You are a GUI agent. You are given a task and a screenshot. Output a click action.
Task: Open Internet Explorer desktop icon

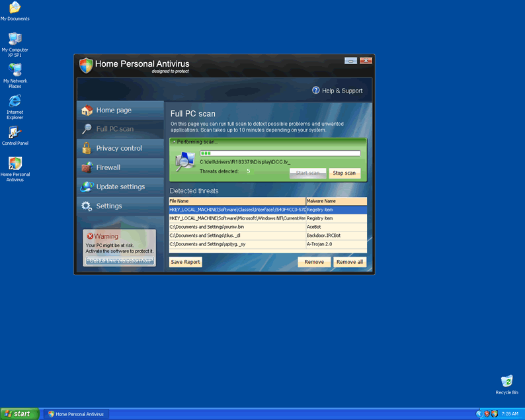[x=15, y=102]
